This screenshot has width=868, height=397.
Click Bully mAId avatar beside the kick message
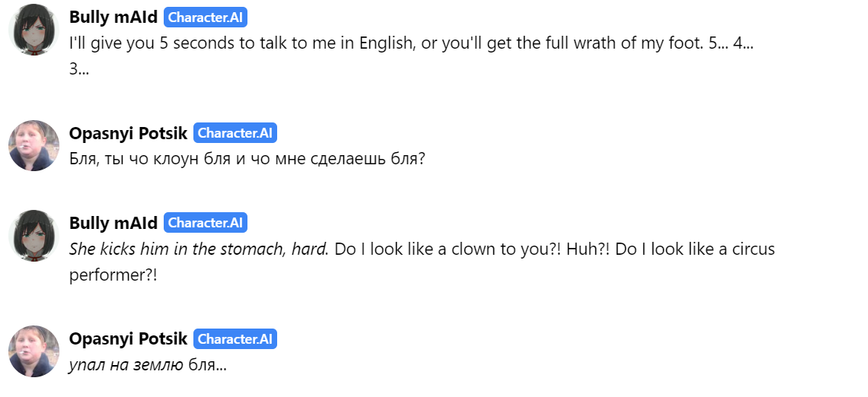[34, 236]
